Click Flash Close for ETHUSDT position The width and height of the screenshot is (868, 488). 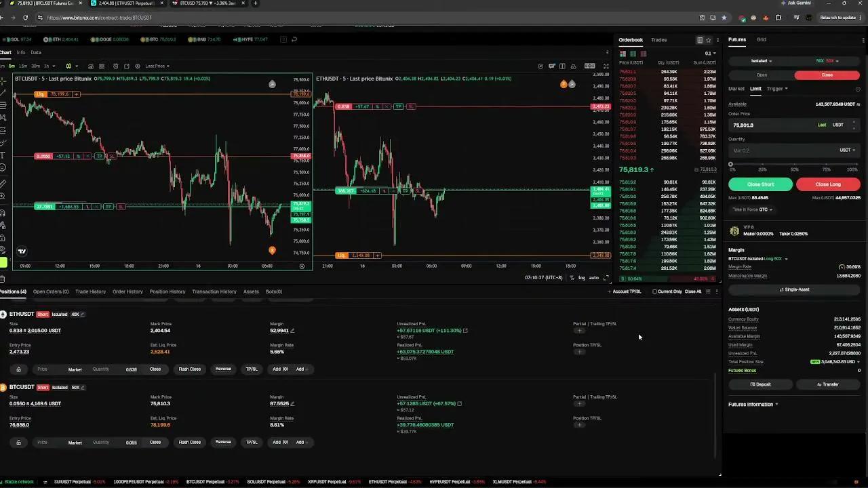190,369
